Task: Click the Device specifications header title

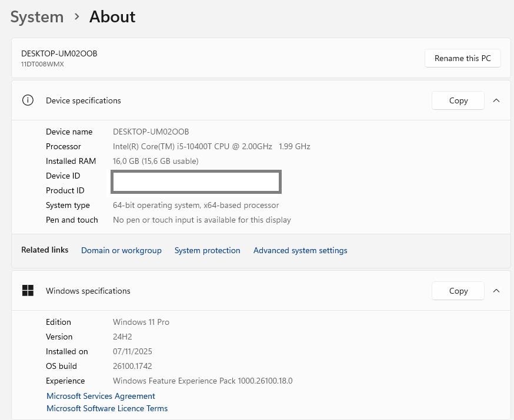Action: click(x=84, y=100)
